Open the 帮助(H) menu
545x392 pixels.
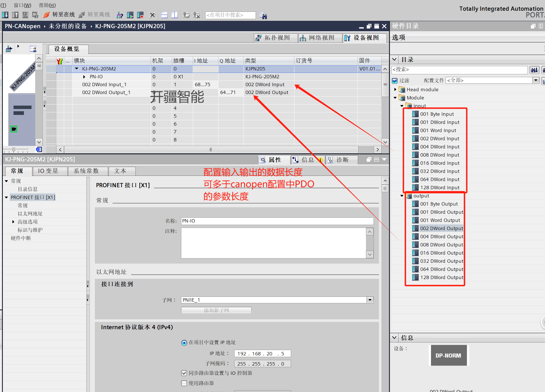click(x=47, y=5)
